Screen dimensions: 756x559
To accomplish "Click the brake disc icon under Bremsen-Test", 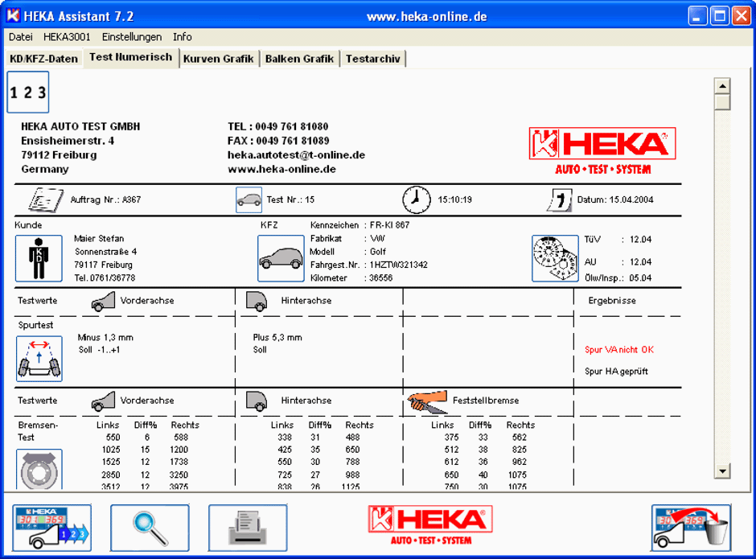I will coord(39,469).
